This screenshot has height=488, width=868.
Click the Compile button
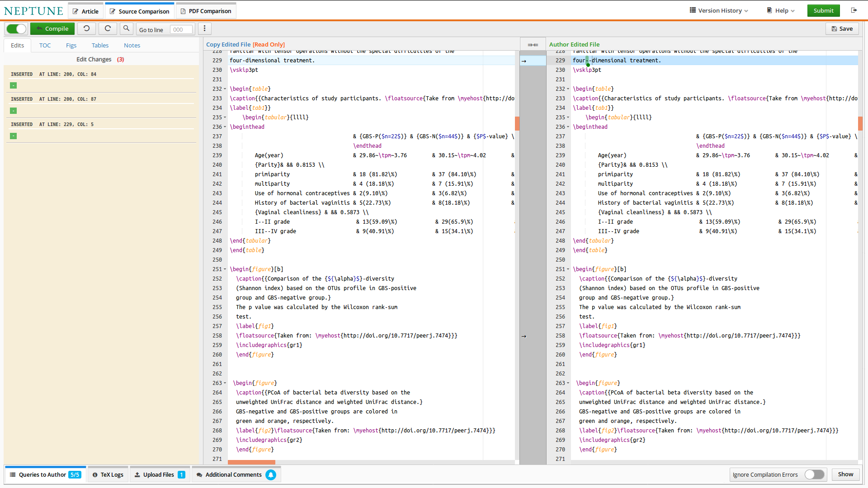(52, 29)
